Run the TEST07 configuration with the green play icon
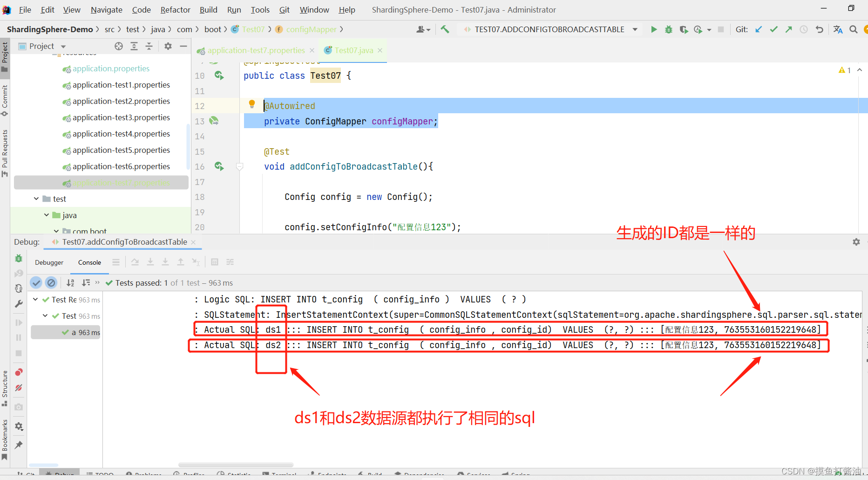The width and height of the screenshot is (868, 480). [654, 29]
